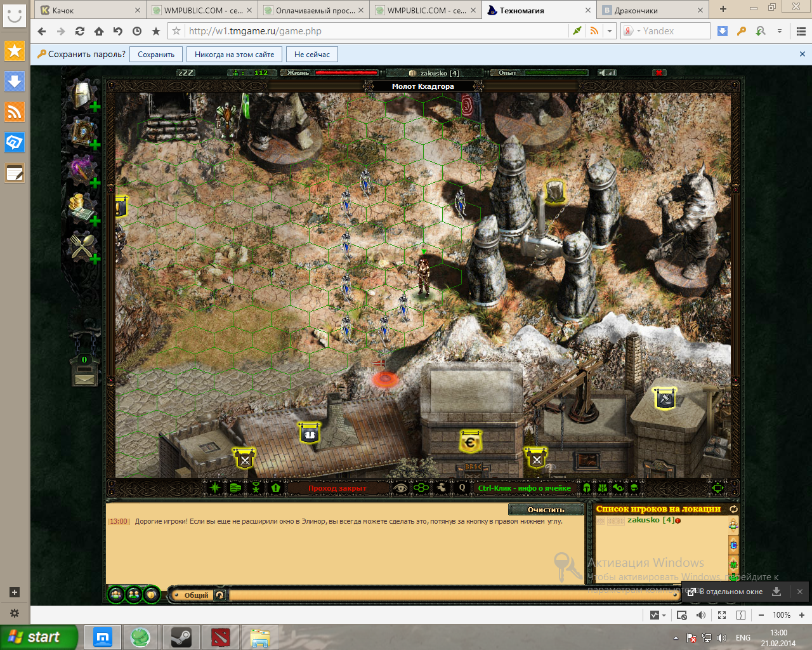812x650 pixels.
Task: Focus the chat message input field
Action: pyautogui.click(x=452, y=595)
